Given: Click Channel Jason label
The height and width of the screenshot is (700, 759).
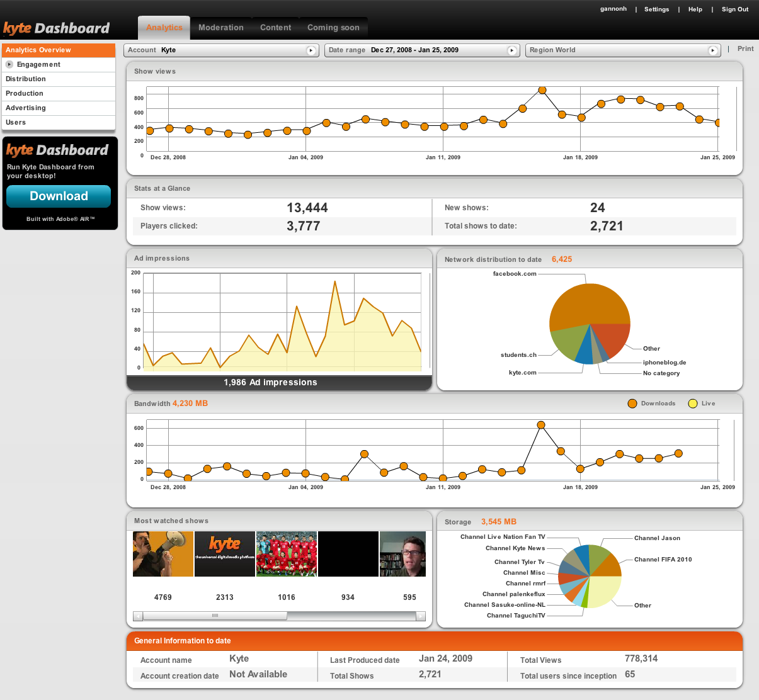Looking at the screenshot, I should pyautogui.click(x=657, y=538).
